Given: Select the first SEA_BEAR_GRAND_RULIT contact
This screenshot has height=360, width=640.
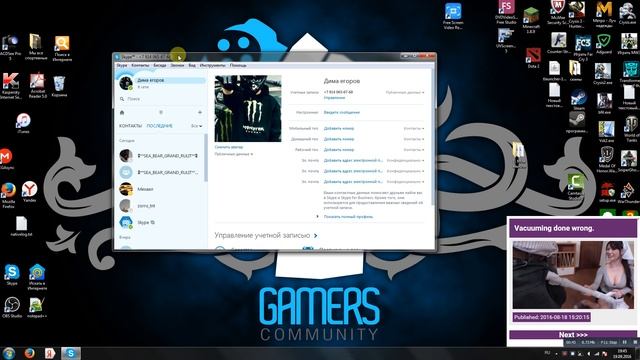Looking at the screenshot, I should 161,156.
